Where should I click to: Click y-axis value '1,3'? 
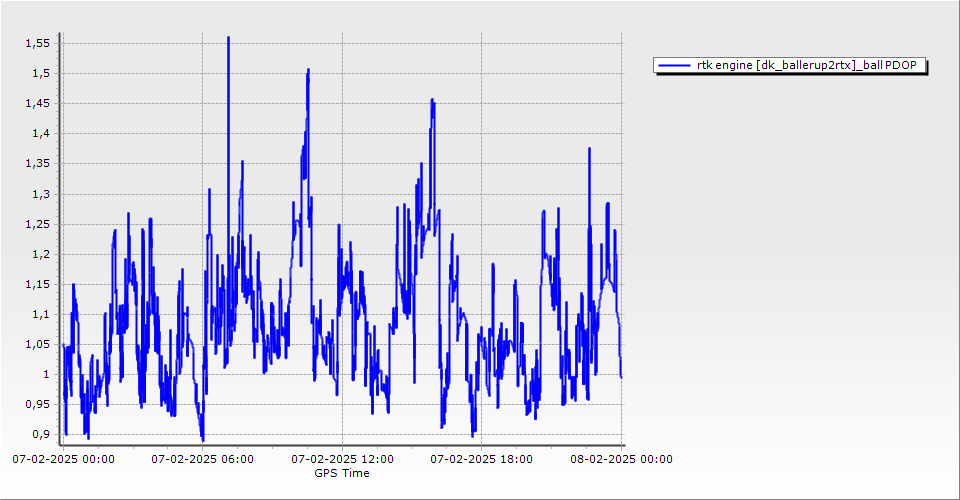[40, 195]
